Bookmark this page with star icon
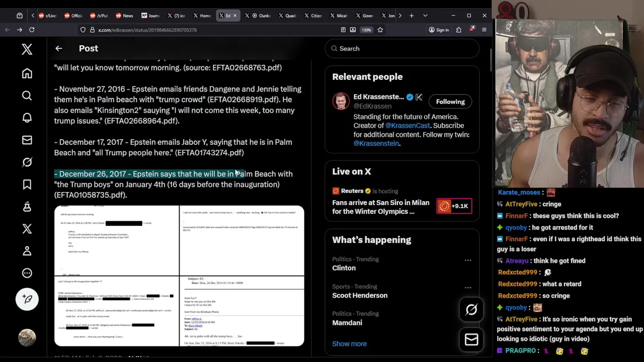 point(380,30)
